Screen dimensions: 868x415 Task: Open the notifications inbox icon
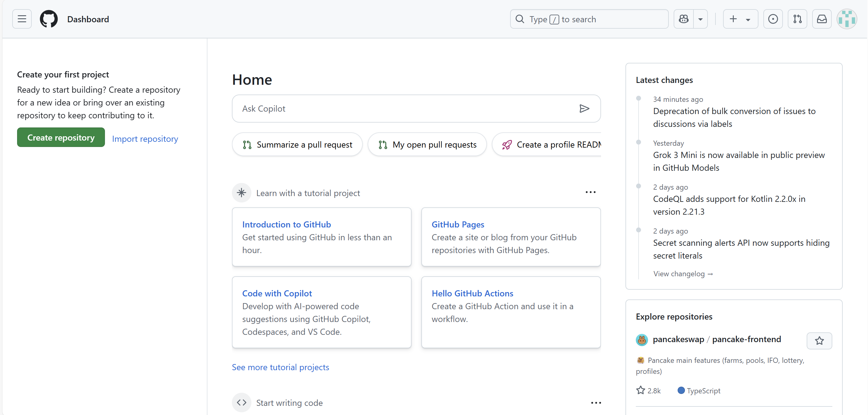[x=822, y=19]
